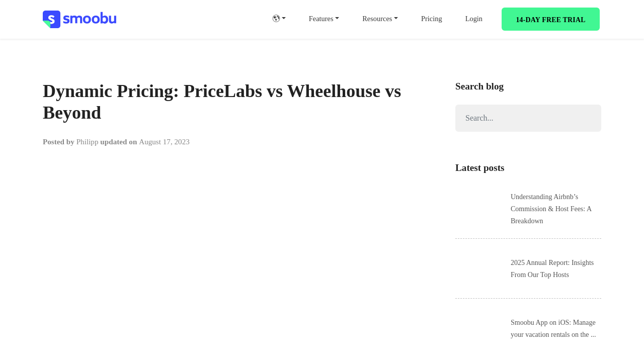Click the Smoobu logo icon
This screenshot has width=644, height=362.
51,19
